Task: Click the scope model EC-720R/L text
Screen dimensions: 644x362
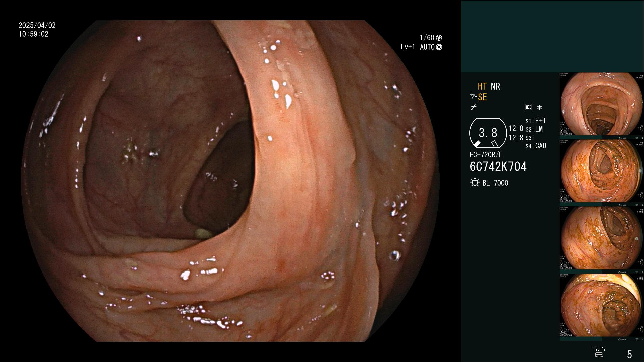Action: (486, 155)
